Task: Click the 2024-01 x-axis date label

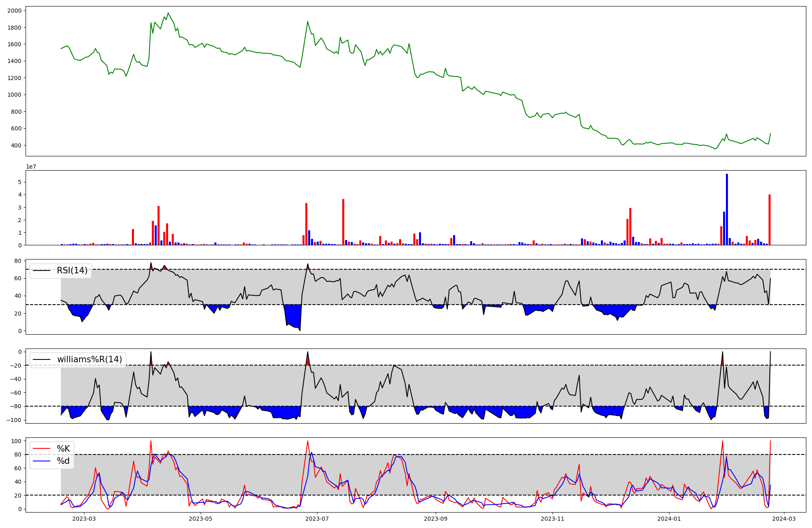Action: pos(669,519)
